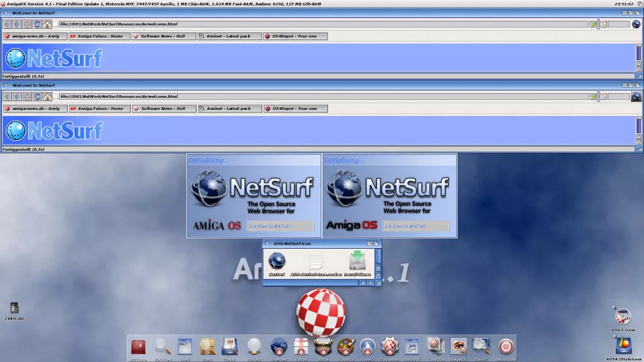Open the AmiStore dock icon
The image size is (644, 362).
138,347
